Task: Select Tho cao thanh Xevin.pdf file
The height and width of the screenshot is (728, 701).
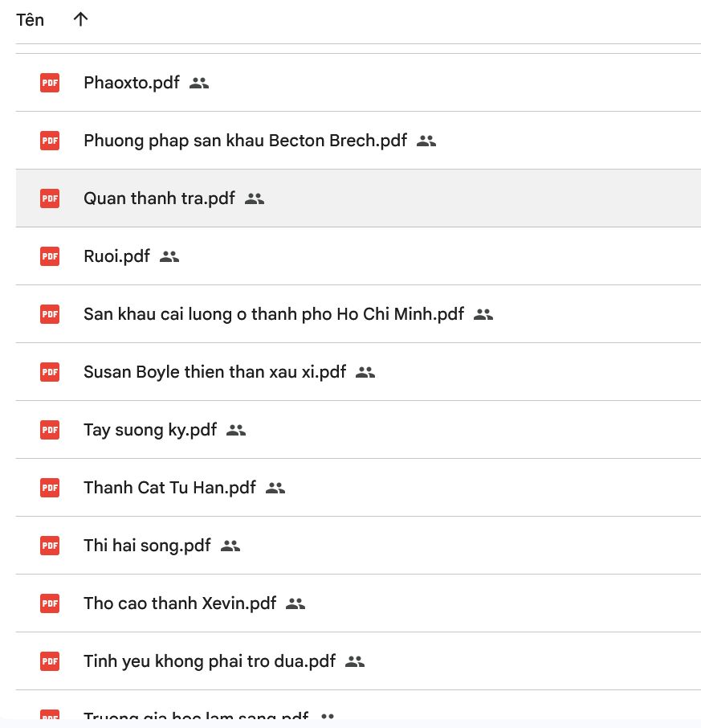Action: [x=180, y=603]
